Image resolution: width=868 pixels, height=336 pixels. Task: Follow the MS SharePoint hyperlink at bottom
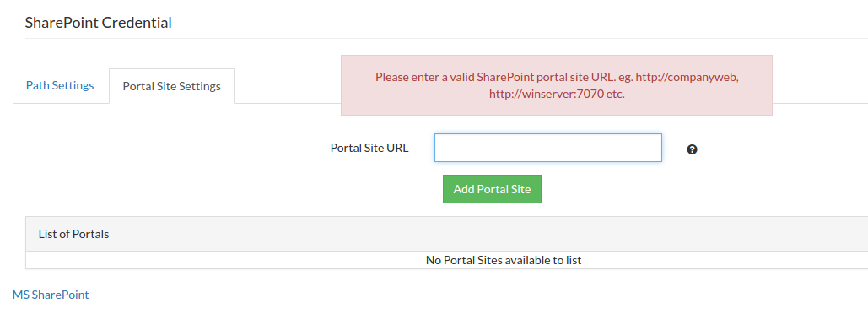point(51,295)
